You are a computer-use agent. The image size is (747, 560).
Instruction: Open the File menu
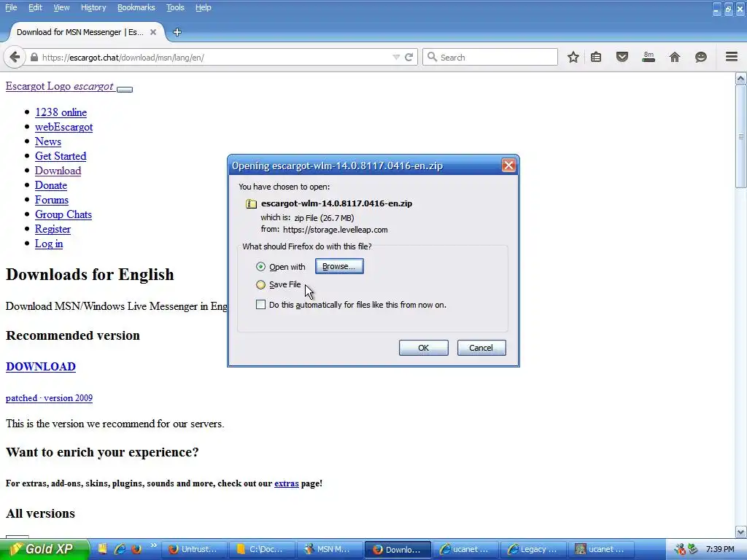click(x=11, y=7)
